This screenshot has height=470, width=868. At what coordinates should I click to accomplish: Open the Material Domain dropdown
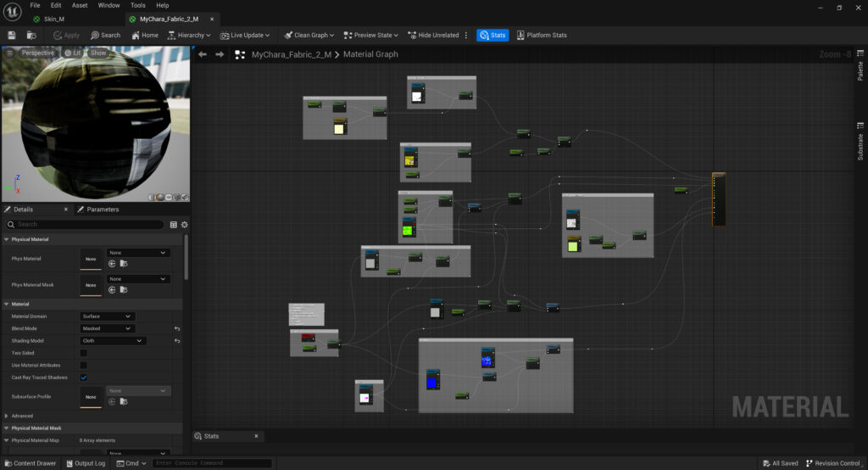[x=107, y=316]
